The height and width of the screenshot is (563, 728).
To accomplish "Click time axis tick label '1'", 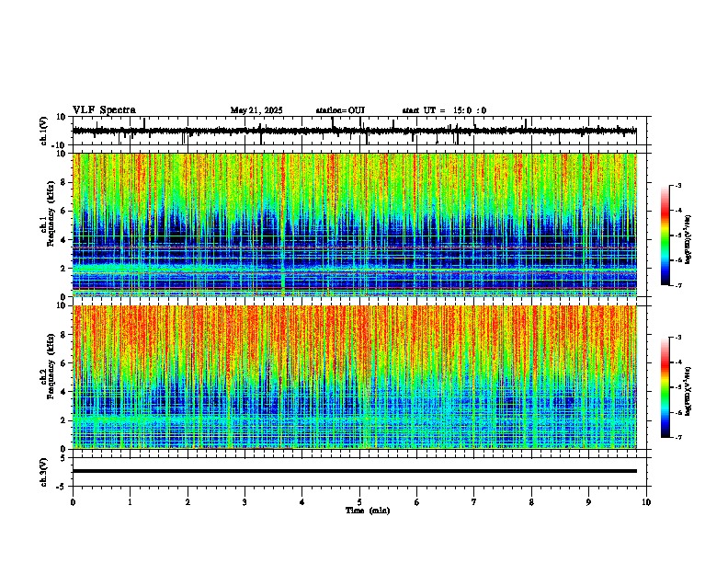I will [130, 502].
